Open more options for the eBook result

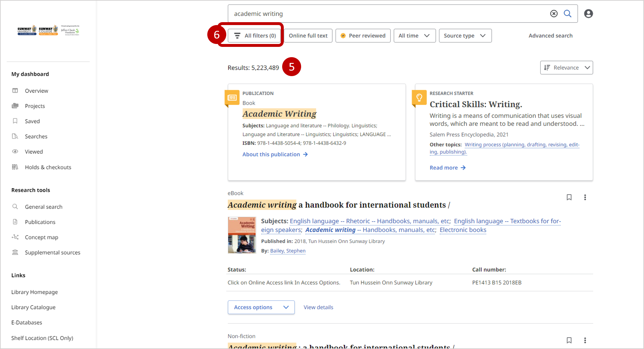[585, 197]
